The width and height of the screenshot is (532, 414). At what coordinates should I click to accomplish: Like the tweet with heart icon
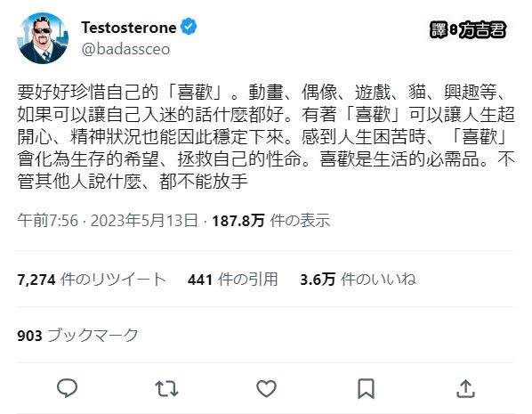266,388
